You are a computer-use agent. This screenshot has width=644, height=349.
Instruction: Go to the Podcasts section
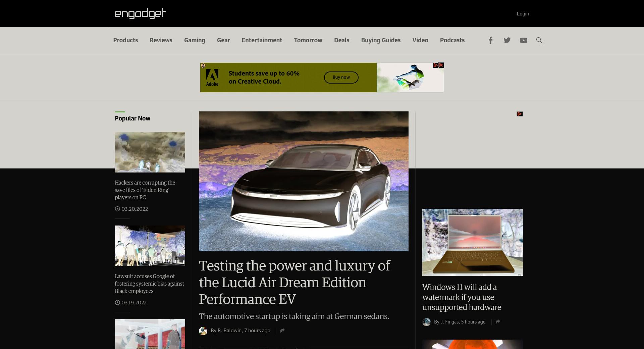(x=452, y=40)
